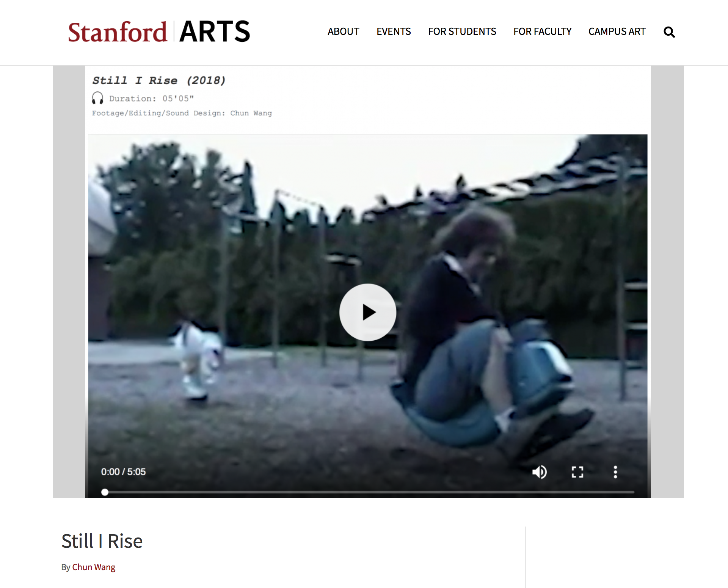Enter fullscreen mode for the video

tap(577, 472)
